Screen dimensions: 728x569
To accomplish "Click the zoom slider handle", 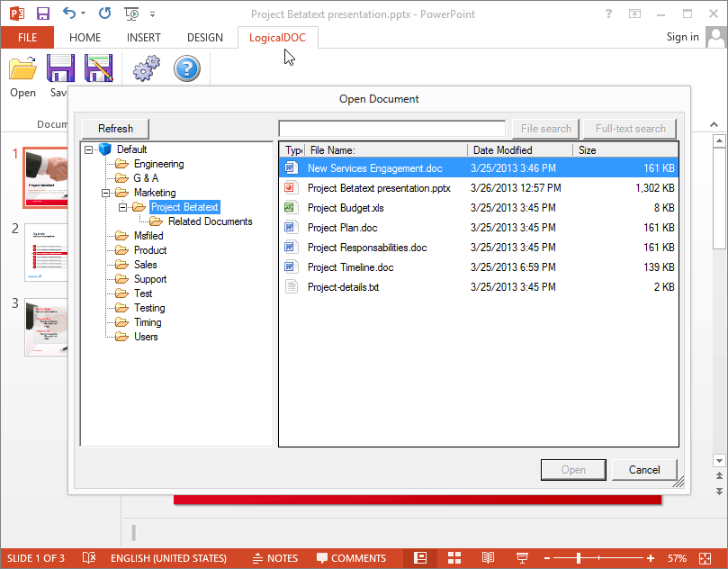I will point(579,558).
